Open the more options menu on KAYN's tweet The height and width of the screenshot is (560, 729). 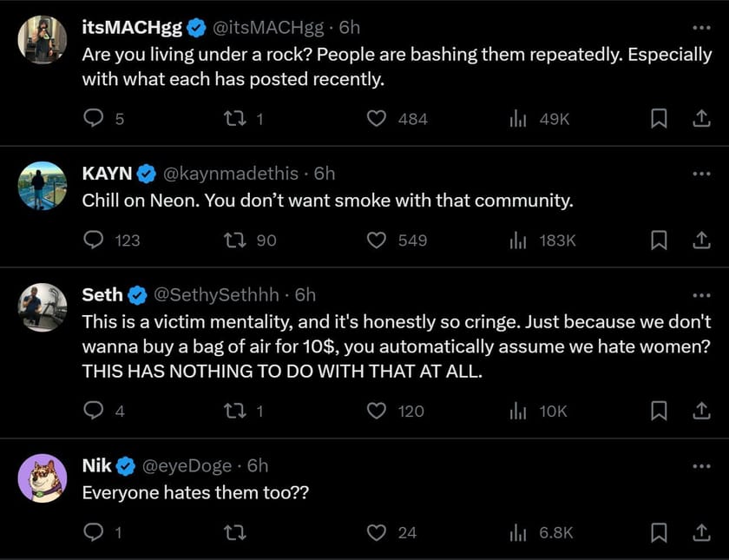coord(702,172)
